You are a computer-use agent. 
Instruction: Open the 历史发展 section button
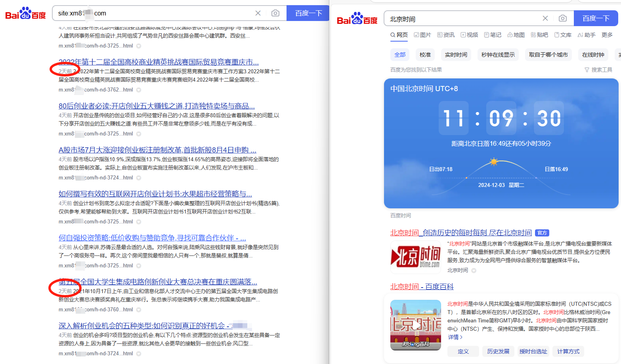(x=498, y=351)
